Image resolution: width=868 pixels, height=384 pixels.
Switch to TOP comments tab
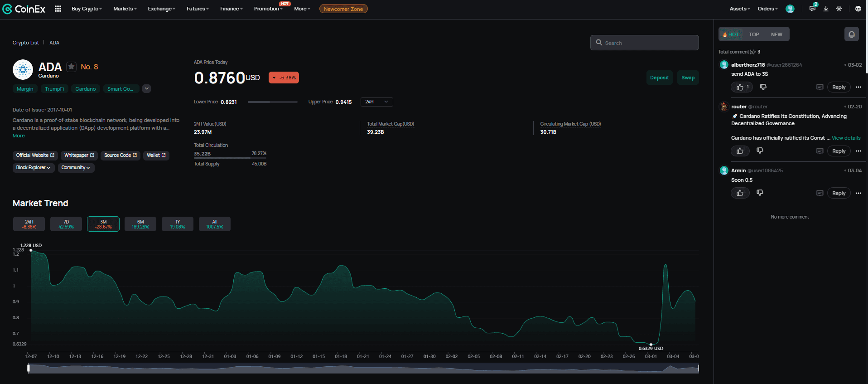coord(754,34)
